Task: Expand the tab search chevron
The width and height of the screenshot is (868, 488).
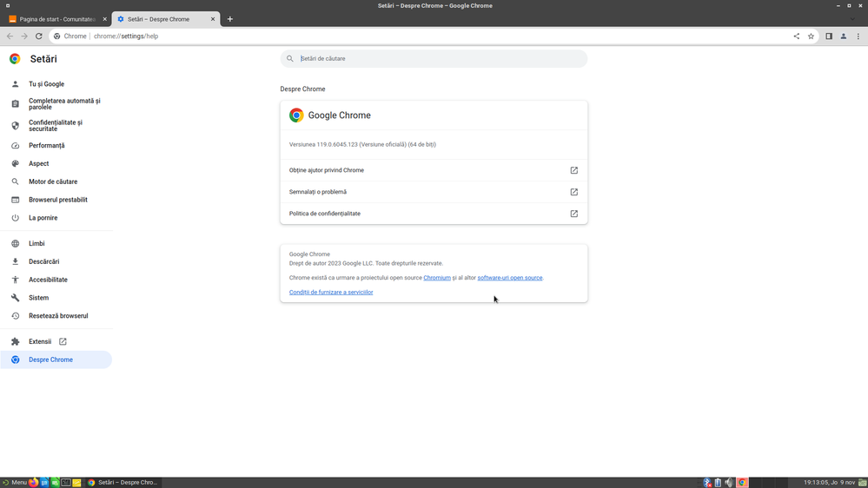Action: (x=851, y=18)
